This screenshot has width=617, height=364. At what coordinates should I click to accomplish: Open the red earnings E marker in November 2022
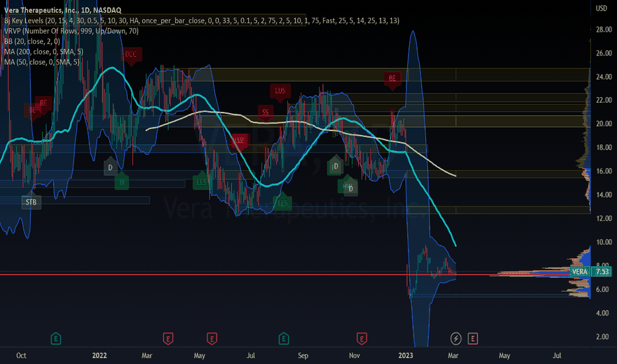click(x=361, y=338)
